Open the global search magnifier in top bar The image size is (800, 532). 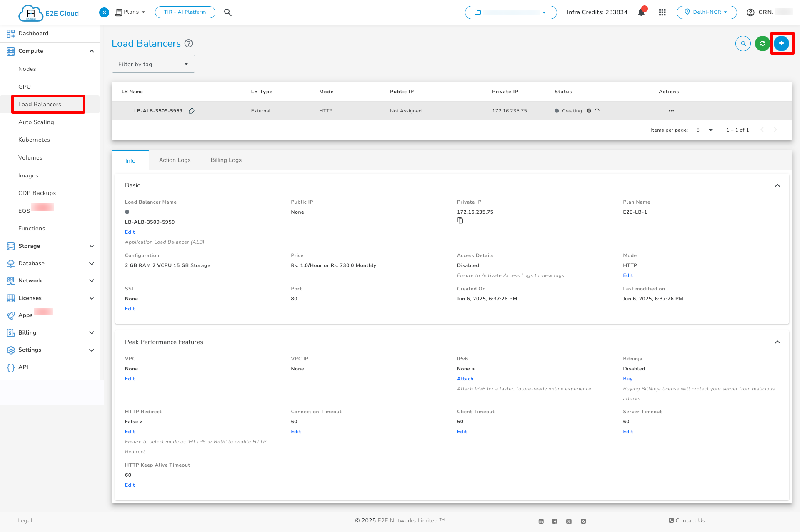[x=228, y=12]
